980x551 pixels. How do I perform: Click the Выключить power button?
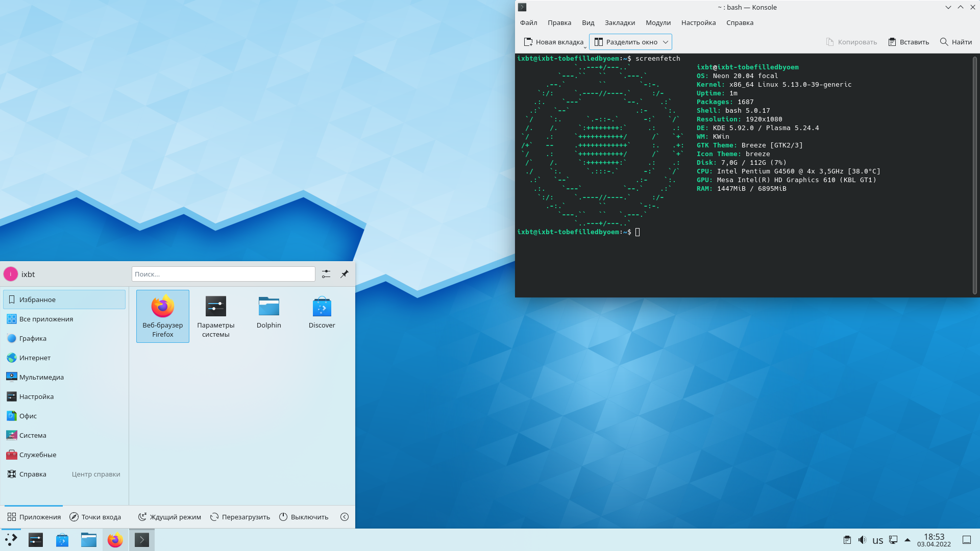pyautogui.click(x=304, y=517)
